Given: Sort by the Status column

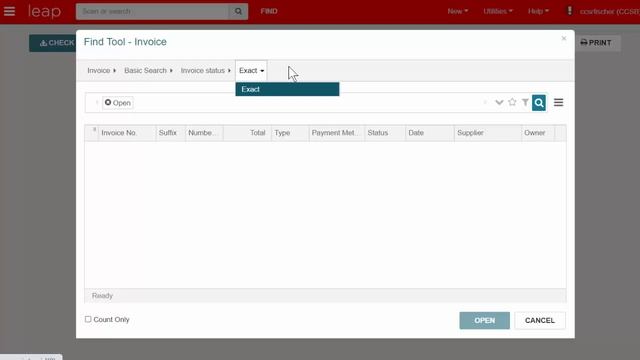Looking at the screenshot, I should [x=385, y=133].
